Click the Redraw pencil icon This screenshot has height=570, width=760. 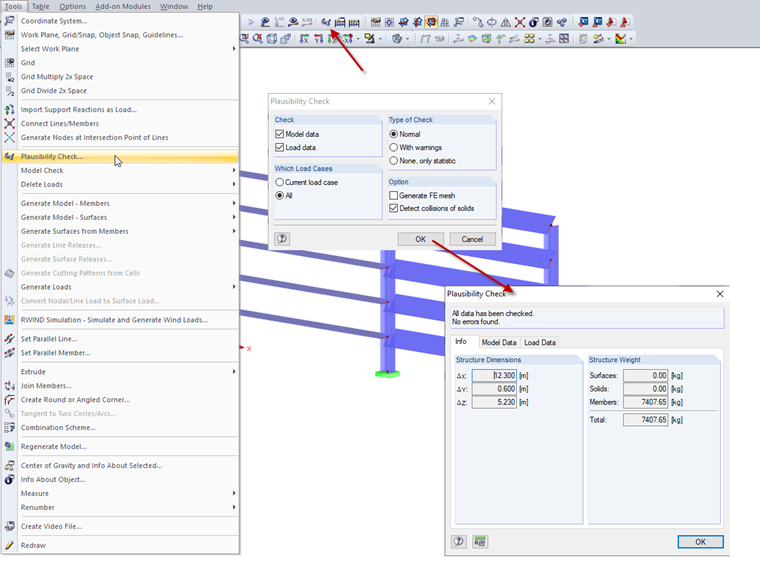[x=9, y=545]
